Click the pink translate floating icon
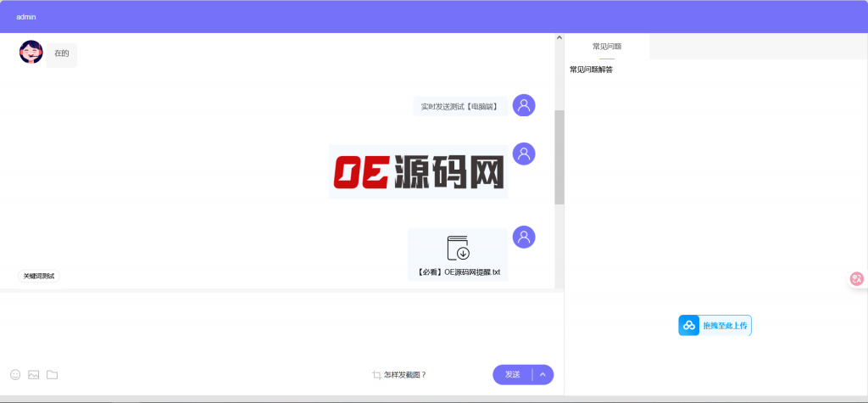The height and width of the screenshot is (403, 868). point(857,279)
